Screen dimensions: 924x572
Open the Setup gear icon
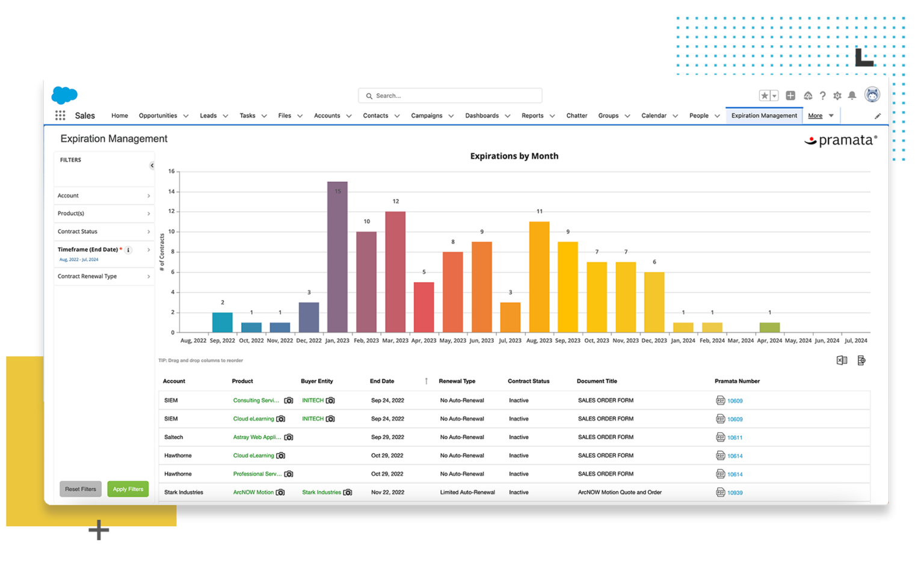837,95
